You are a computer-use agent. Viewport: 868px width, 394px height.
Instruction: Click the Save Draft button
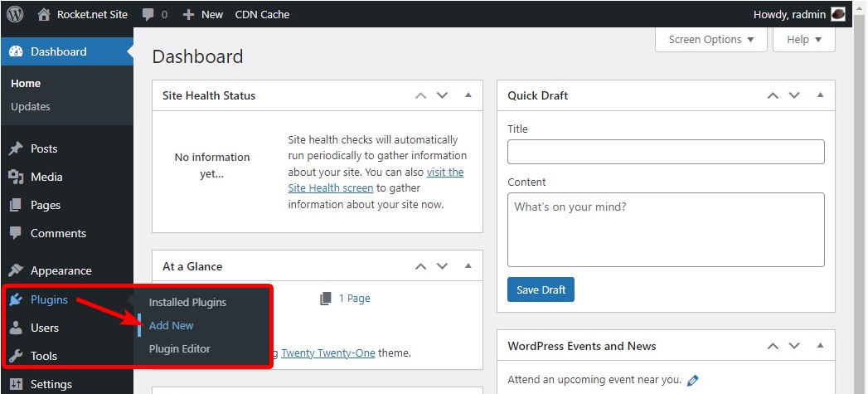[x=541, y=289]
